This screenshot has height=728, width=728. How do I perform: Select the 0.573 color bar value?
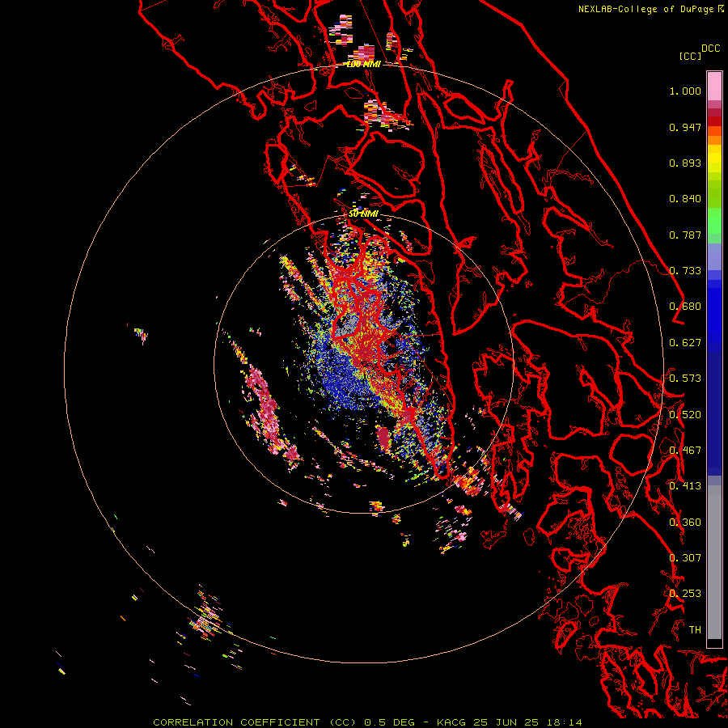(x=685, y=379)
